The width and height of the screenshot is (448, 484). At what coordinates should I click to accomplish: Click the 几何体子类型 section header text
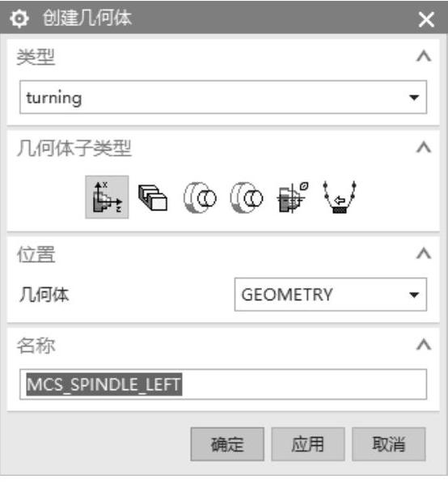(74, 148)
